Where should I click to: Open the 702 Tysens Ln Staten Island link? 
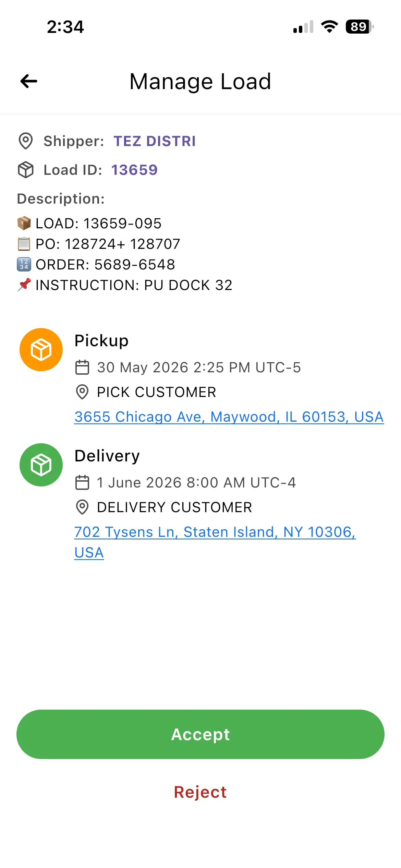(215, 542)
